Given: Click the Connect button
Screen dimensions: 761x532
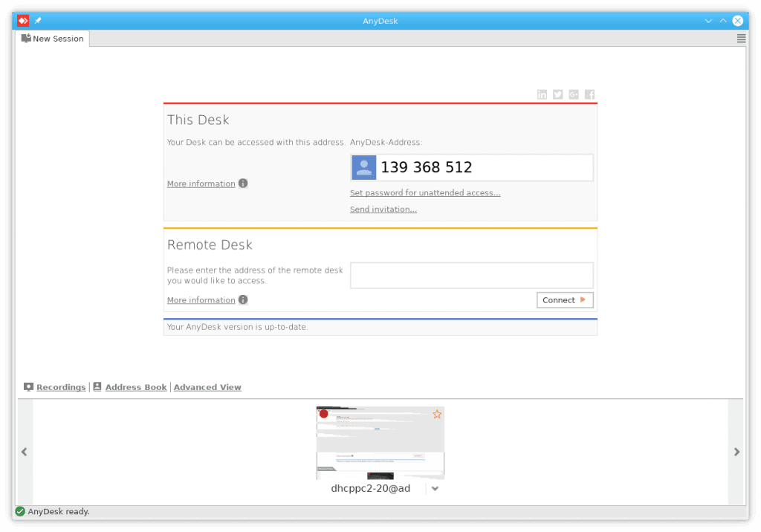Looking at the screenshot, I should click(x=565, y=300).
